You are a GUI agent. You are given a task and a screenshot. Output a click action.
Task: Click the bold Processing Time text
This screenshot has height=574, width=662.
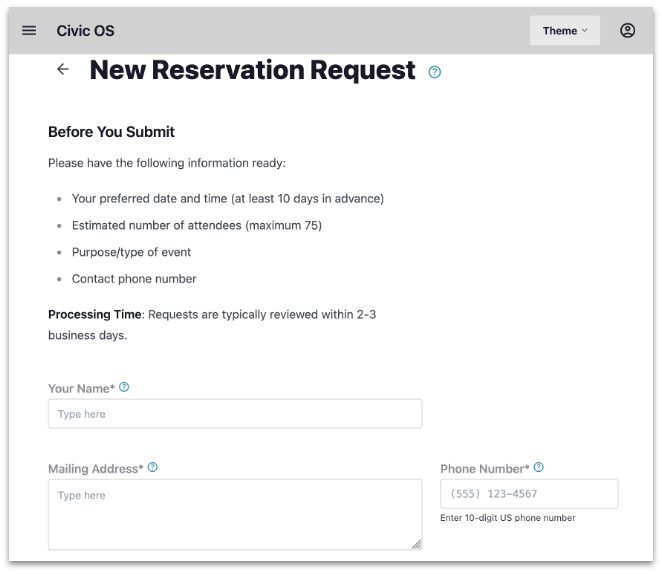(x=95, y=314)
